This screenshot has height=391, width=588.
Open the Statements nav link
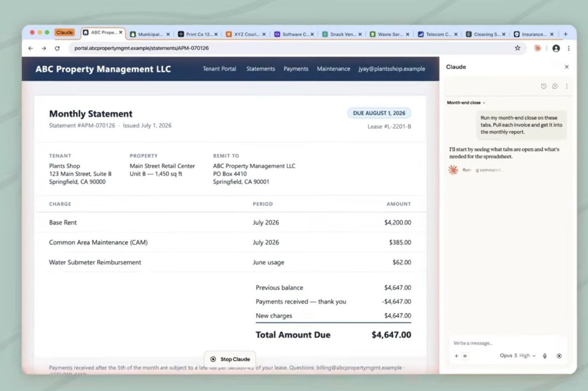click(x=260, y=69)
